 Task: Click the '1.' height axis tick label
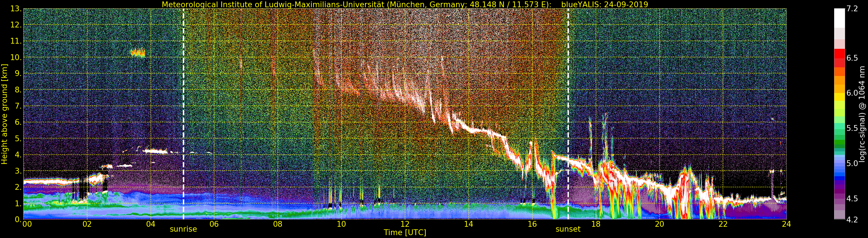pyautogui.click(x=18, y=203)
